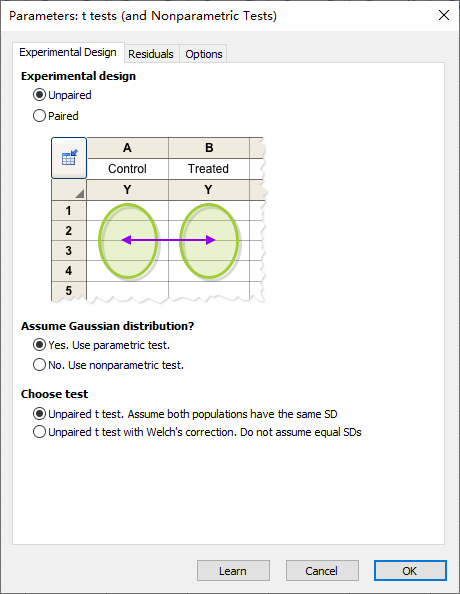The width and height of the screenshot is (460, 594).
Task: Pick Welch's correction t test option
Action: click(197, 432)
